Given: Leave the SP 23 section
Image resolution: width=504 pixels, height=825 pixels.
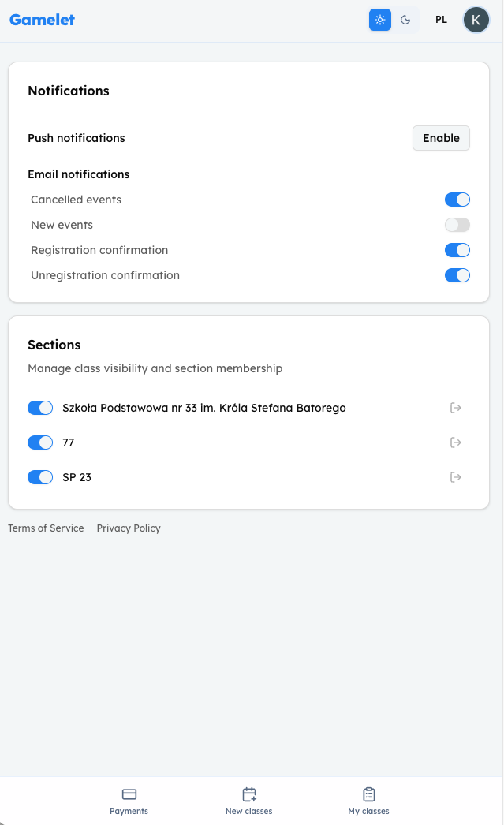Looking at the screenshot, I should (456, 477).
